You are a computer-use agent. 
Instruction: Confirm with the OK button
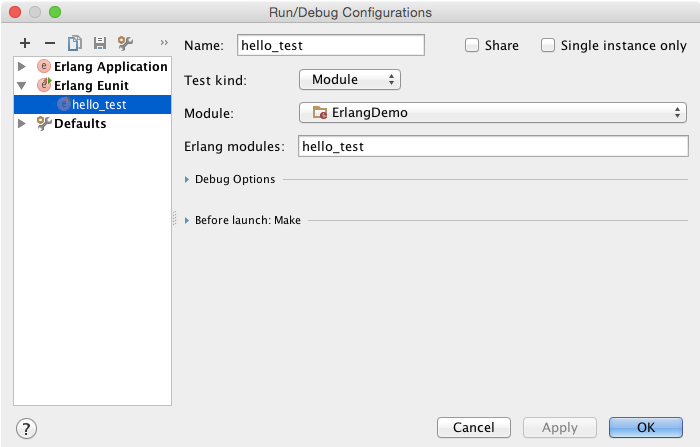646,427
